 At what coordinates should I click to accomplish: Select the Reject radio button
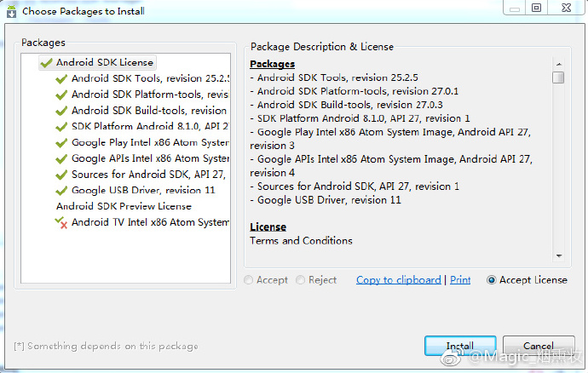[300, 280]
